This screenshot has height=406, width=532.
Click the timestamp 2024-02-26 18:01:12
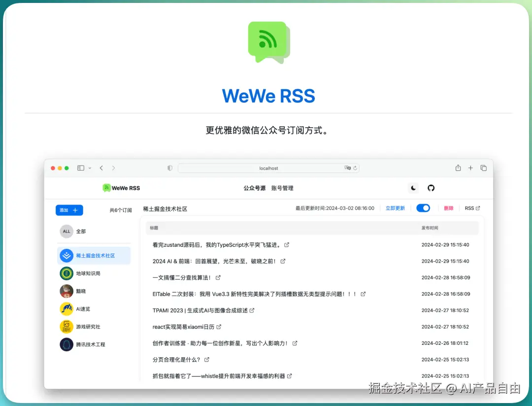(445, 343)
